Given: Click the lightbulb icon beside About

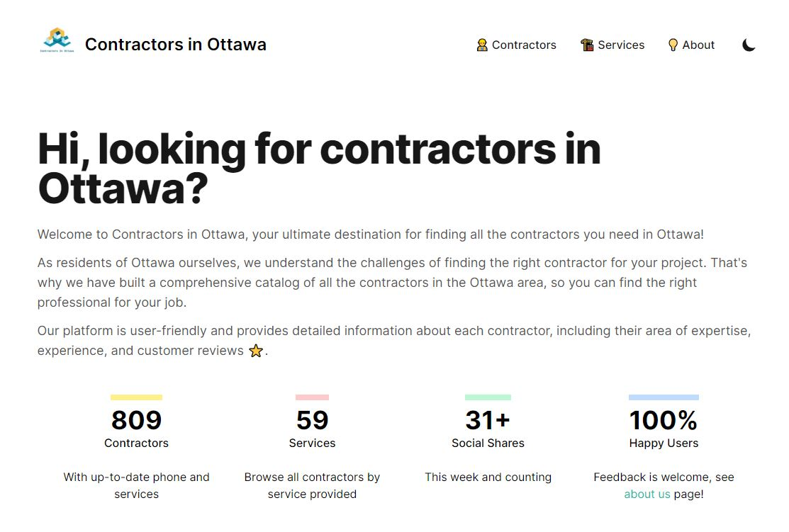Looking at the screenshot, I should [x=673, y=45].
